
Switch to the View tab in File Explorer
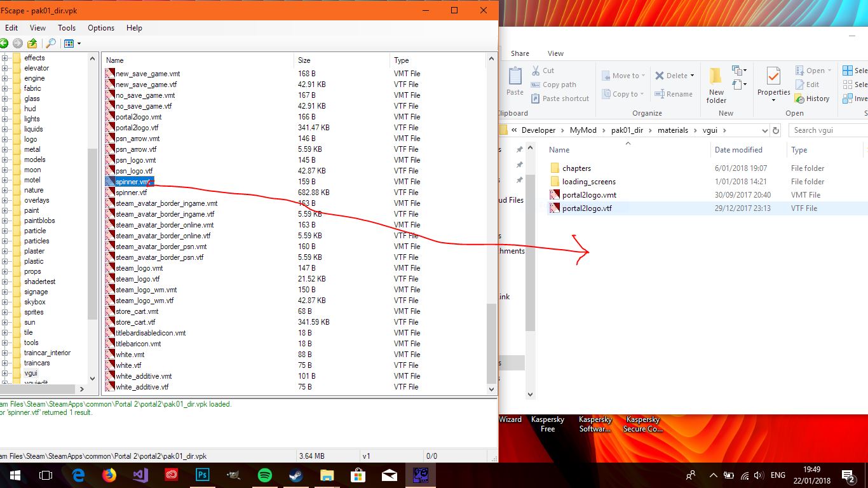[x=555, y=53]
